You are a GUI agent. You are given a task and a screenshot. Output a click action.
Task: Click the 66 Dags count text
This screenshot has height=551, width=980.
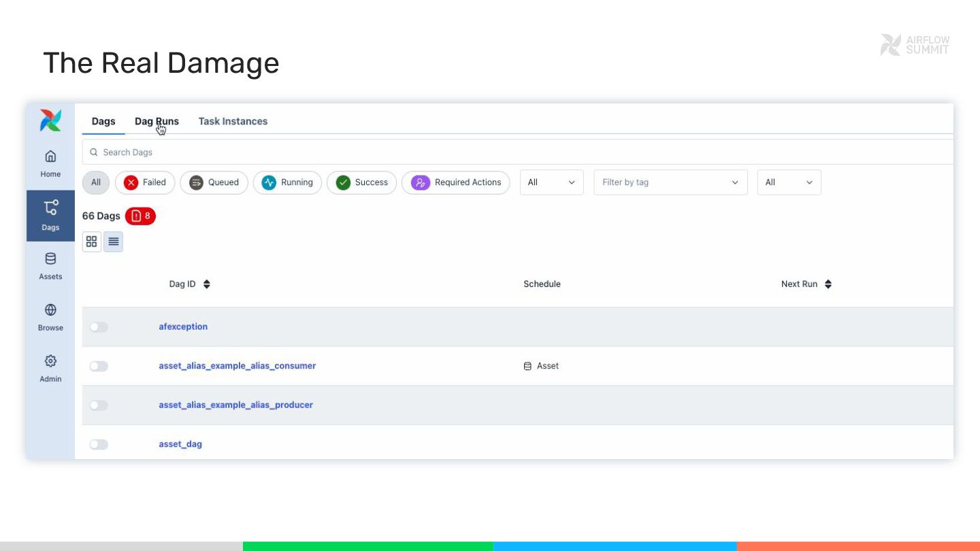pos(101,216)
